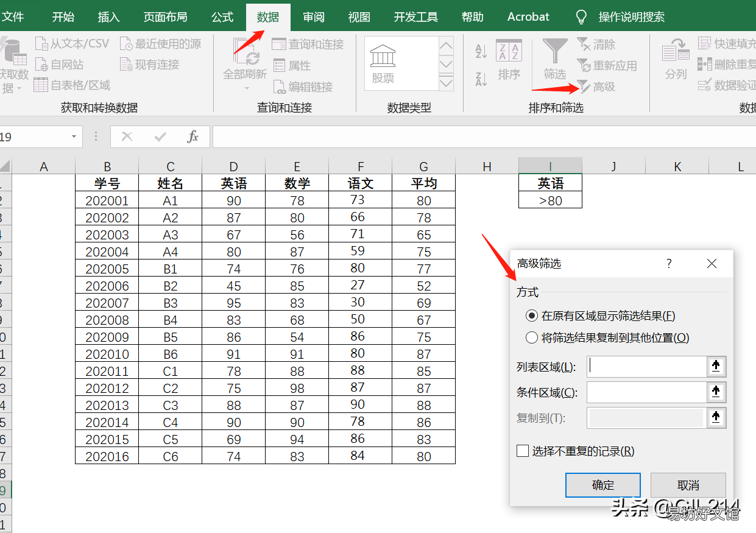Click the List range (列表区域) input field
This screenshot has width=756, height=533.
(x=646, y=366)
